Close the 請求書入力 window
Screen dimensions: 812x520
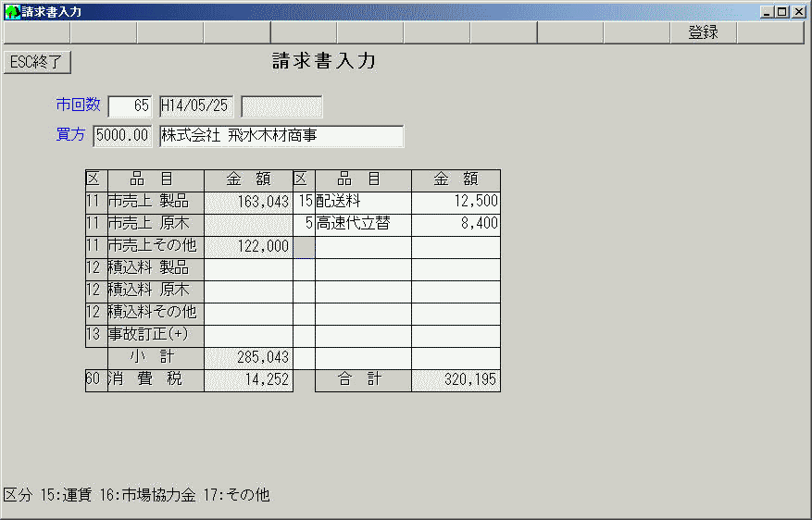(x=799, y=12)
